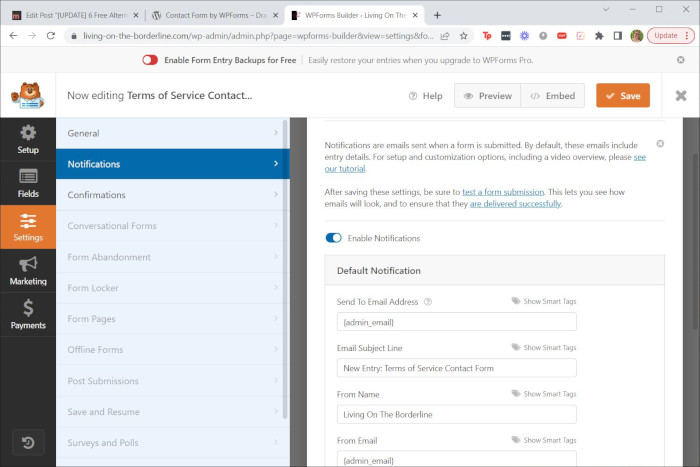Click the Save and Resume chevron
The height and width of the screenshot is (467, 700).
point(276,411)
